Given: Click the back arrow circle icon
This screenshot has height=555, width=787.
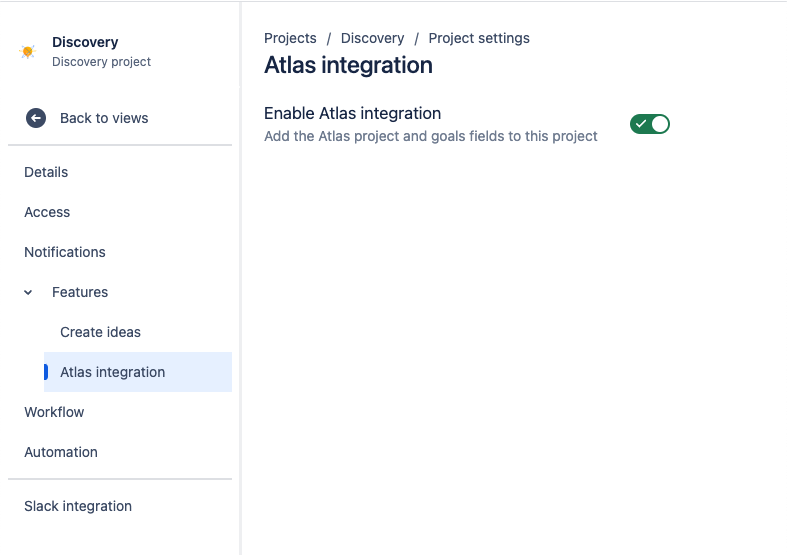Looking at the screenshot, I should (x=36, y=118).
